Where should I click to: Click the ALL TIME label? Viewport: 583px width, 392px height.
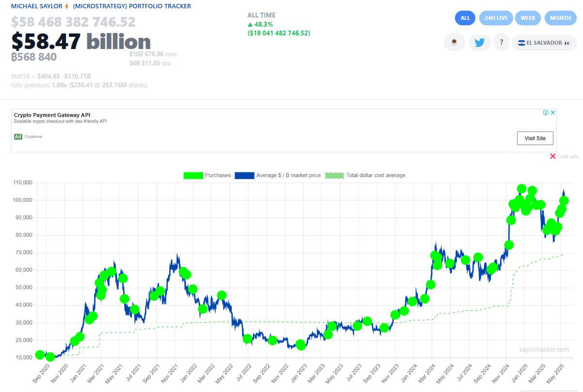(261, 16)
